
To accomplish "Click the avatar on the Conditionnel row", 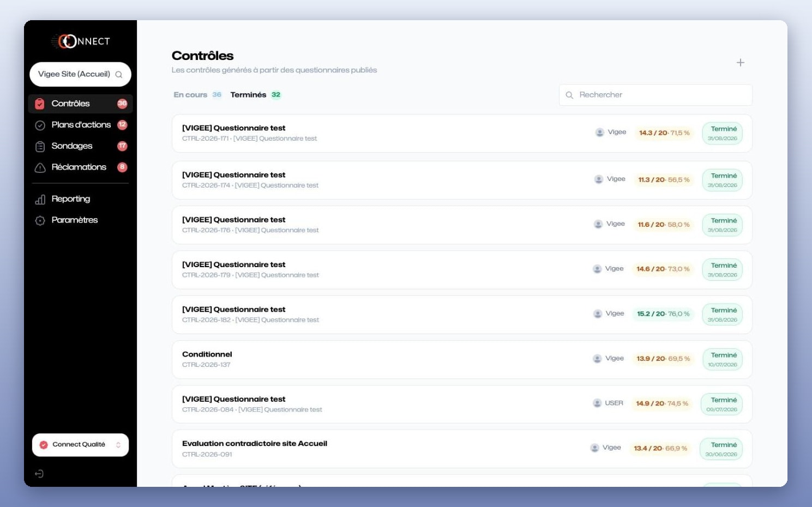I will tap(597, 359).
